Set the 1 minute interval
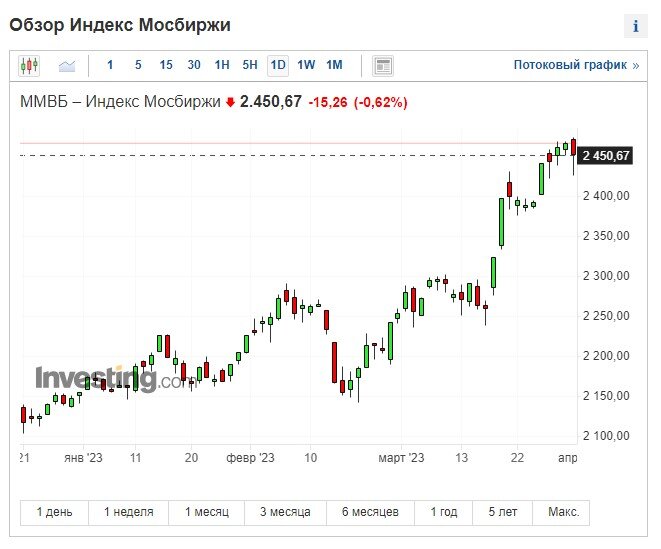Image resolution: width=661 pixels, height=549 pixels. 110,65
